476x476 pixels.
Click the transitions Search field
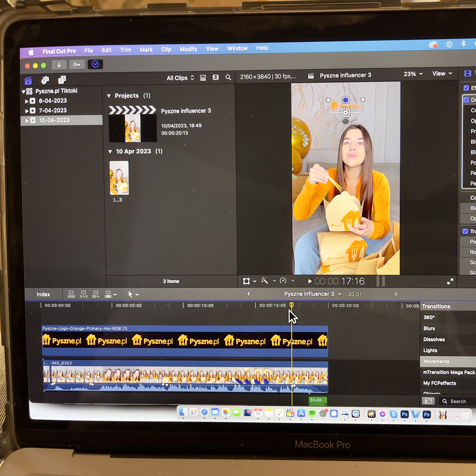pos(458,401)
